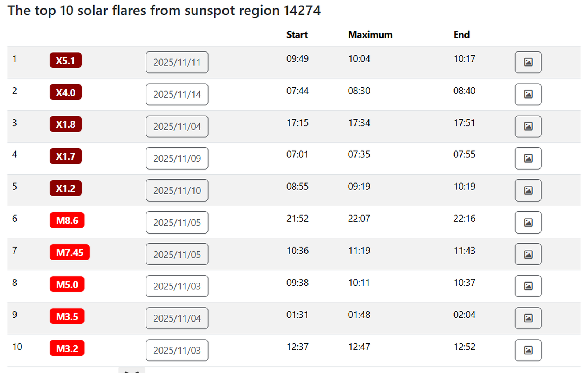Click the Start column header
Image resolution: width=588 pixels, height=373 pixels.
pos(297,34)
